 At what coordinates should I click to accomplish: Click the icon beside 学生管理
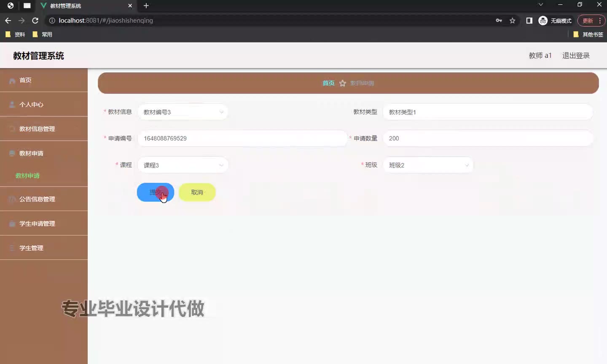click(x=12, y=248)
